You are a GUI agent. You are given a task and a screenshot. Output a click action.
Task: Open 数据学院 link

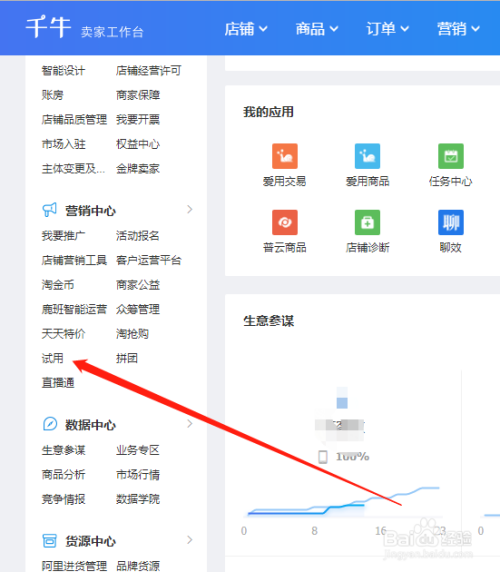pos(138,499)
